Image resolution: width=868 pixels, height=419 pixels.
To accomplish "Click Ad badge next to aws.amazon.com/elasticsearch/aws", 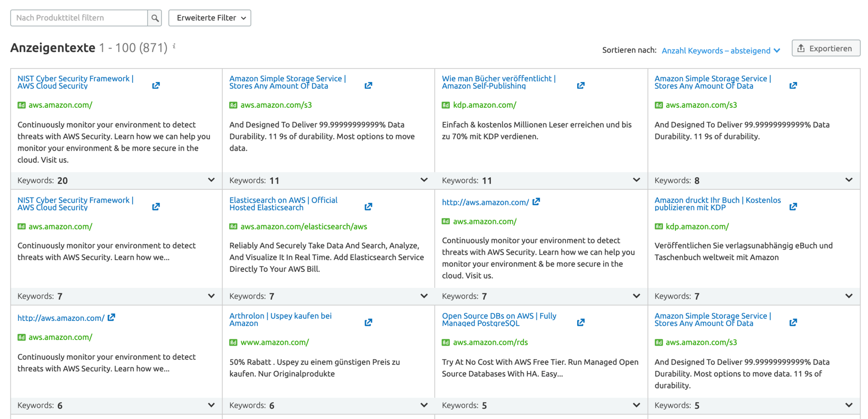I will [233, 226].
